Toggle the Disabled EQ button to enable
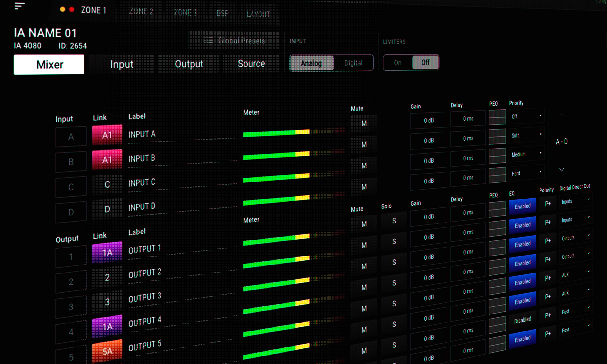The width and height of the screenshot is (607, 364). (x=522, y=320)
